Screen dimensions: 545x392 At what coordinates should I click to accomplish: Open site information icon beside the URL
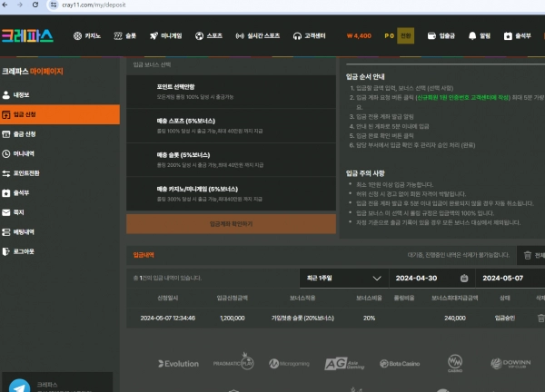pyautogui.click(x=54, y=5)
